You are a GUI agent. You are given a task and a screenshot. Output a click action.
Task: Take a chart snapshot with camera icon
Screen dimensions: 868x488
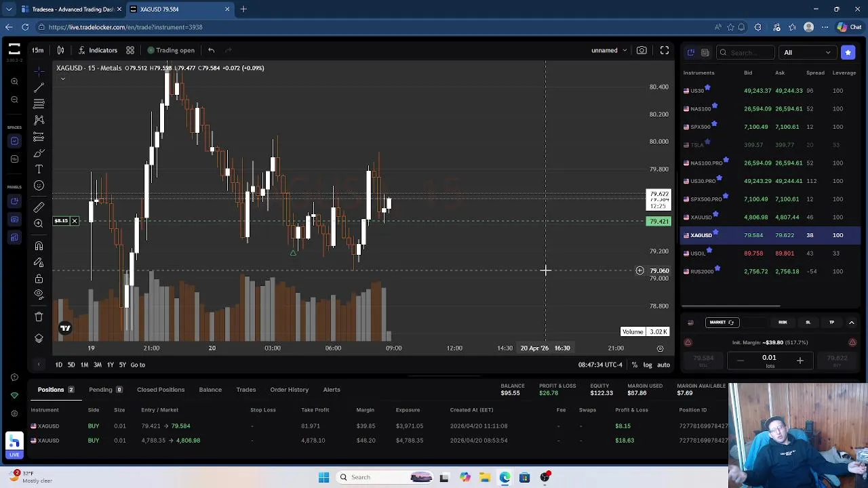point(642,50)
